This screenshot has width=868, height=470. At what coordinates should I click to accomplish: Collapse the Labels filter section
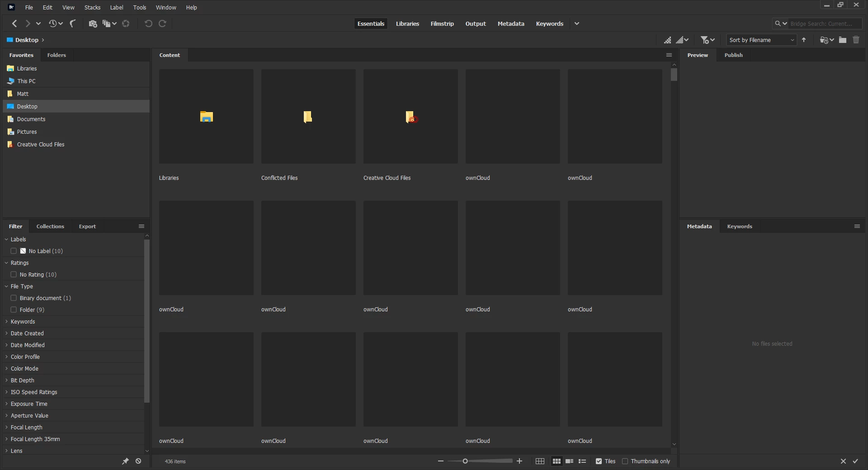(x=6, y=239)
